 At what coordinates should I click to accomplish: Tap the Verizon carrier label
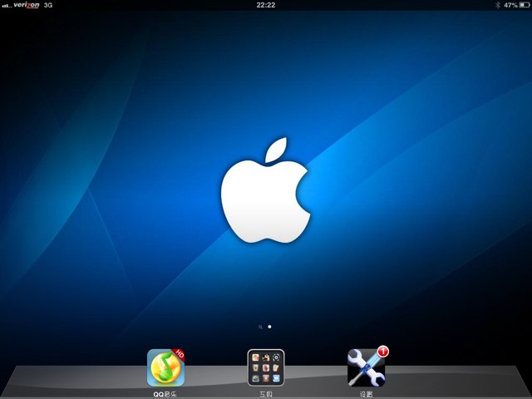pos(27,5)
